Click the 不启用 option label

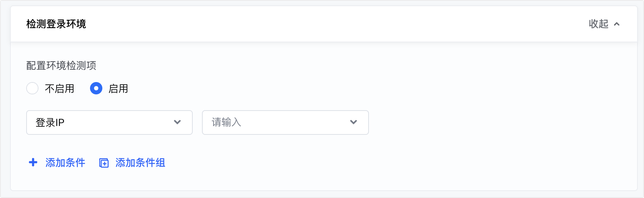tap(60, 89)
